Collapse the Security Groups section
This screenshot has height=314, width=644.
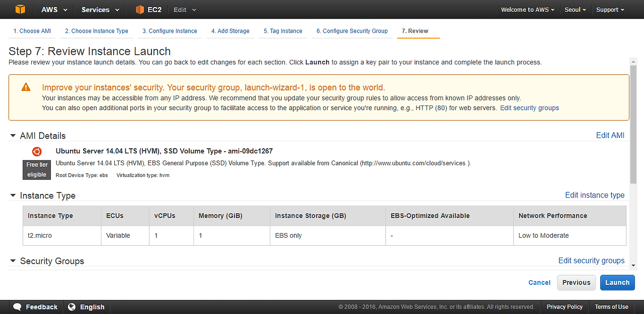click(x=13, y=261)
